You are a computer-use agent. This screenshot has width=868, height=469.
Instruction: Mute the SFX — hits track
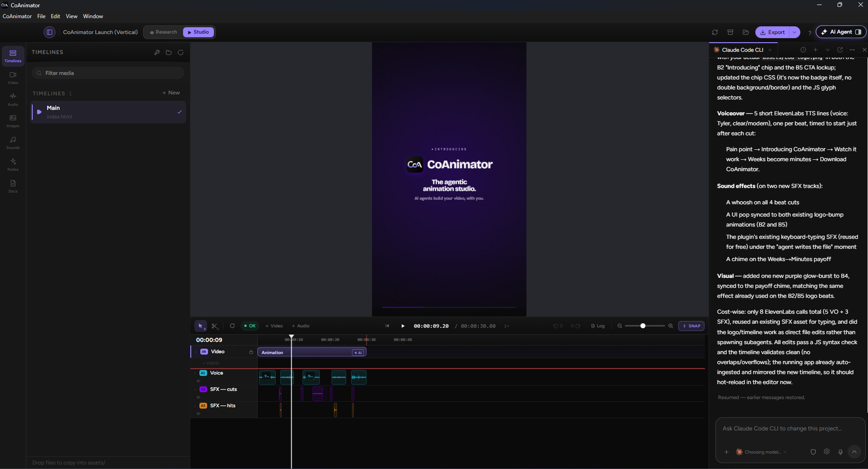(x=198, y=414)
